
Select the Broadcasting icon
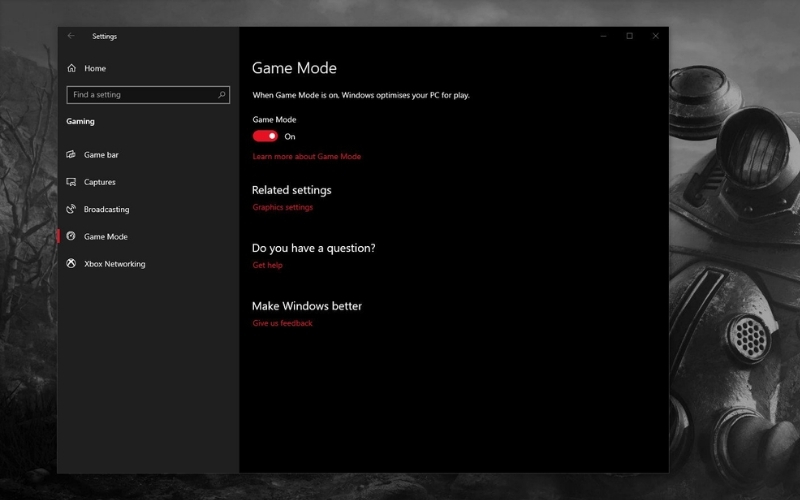click(71, 209)
